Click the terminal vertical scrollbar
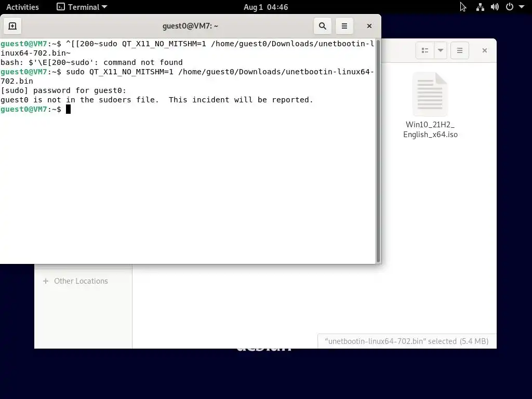 tap(378, 151)
